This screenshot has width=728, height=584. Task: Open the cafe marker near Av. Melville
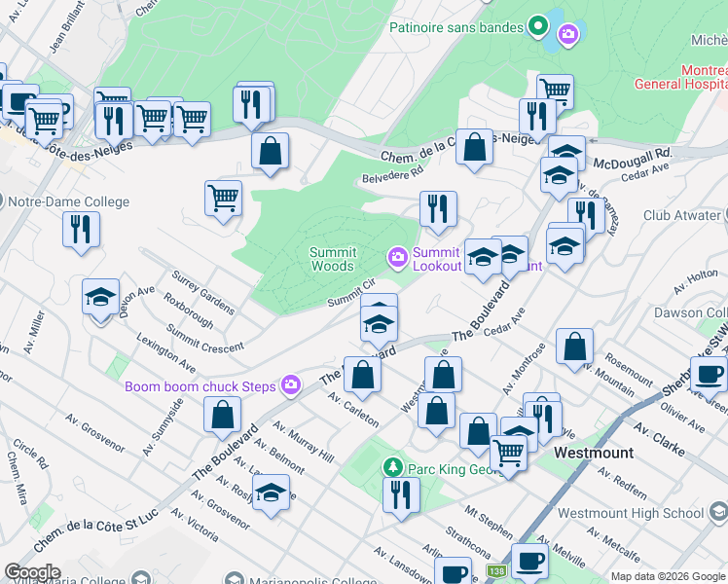click(x=529, y=563)
